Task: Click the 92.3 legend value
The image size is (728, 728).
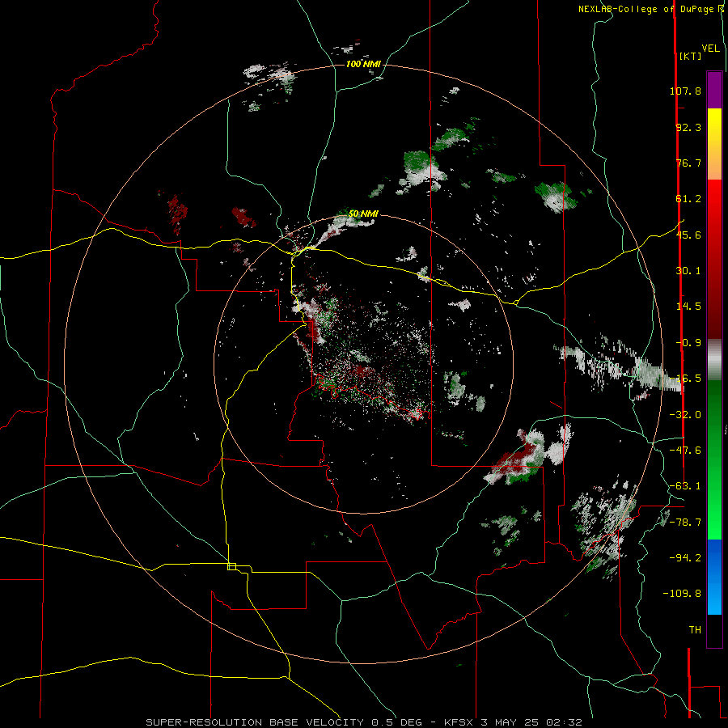Action: click(x=688, y=127)
